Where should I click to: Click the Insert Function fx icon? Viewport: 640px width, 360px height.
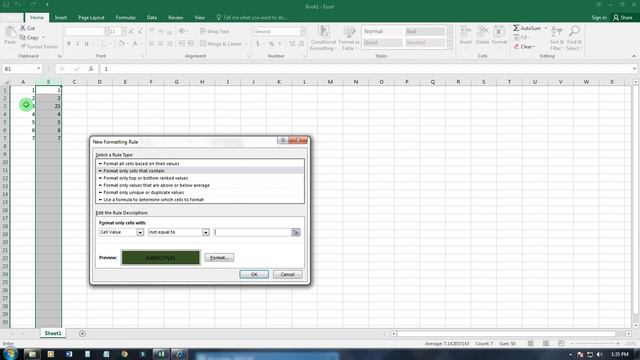91,69
